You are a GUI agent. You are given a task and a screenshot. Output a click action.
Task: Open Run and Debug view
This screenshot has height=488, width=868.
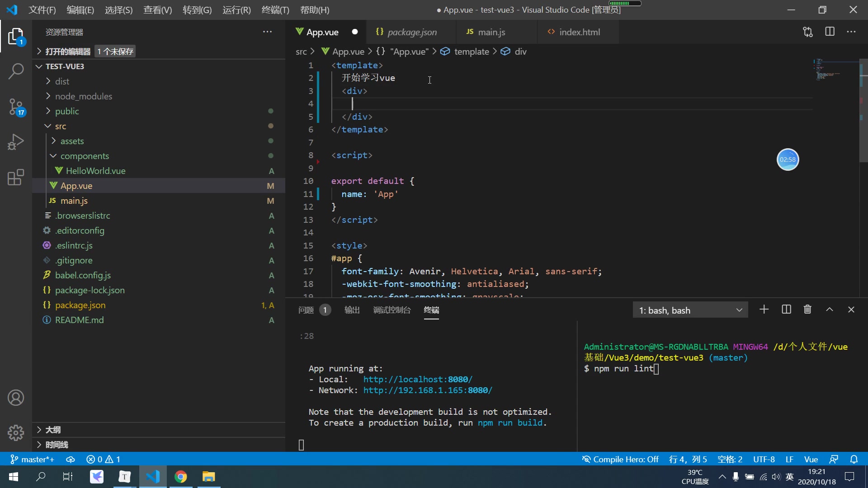pos(16,142)
